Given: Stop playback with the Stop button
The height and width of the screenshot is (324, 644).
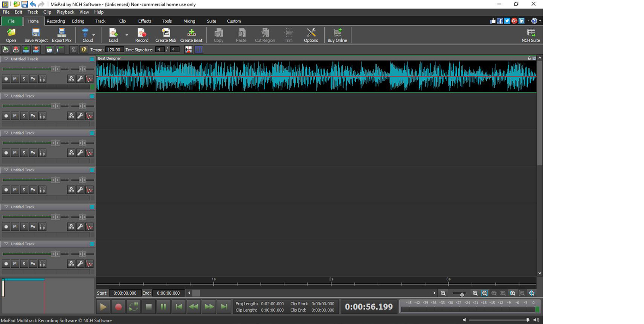Looking at the screenshot, I should [149, 307].
